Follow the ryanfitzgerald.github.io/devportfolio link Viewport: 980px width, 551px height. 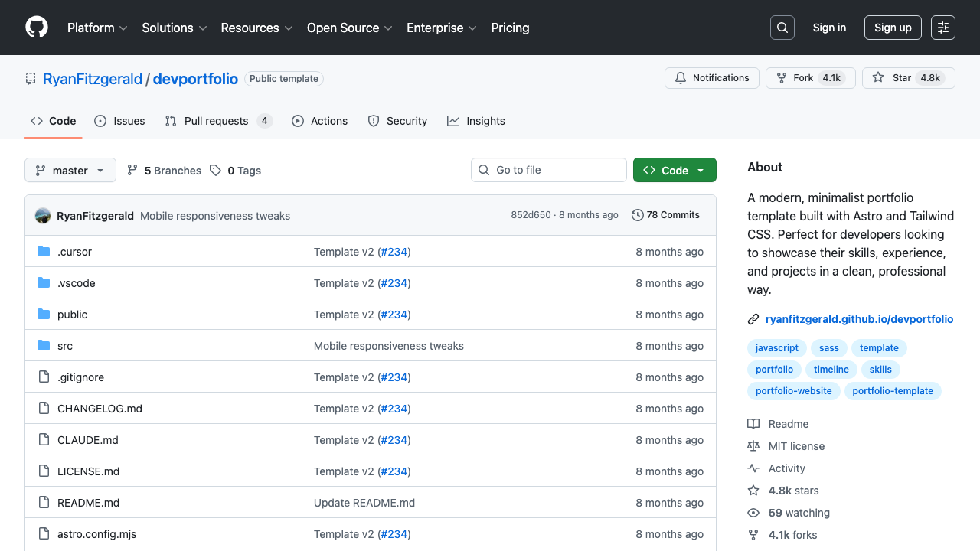coord(860,319)
